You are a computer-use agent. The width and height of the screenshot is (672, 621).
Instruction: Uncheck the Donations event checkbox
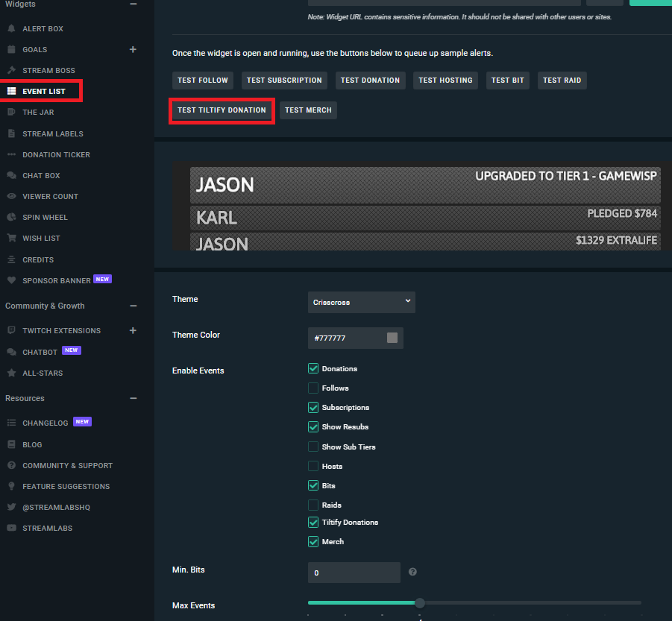[313, 368]
